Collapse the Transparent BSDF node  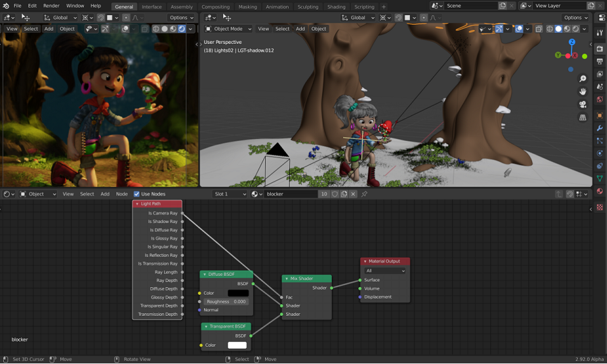point(206,327)
